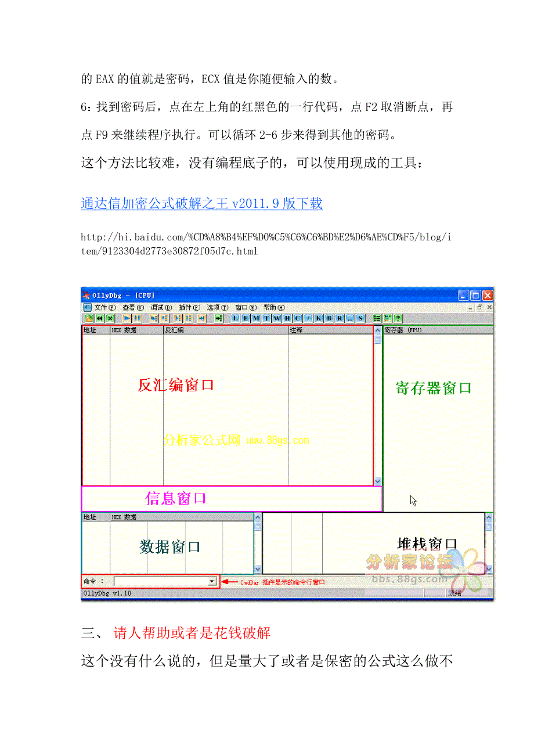The image size is (534, 756).
Task: Open the 窗口(W) menu
Action: [246, 307]
